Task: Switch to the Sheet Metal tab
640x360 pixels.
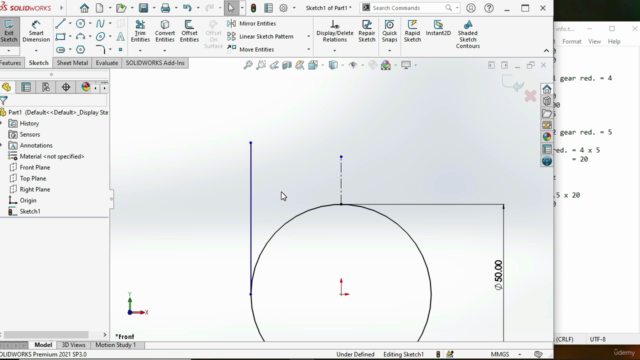Action: tap(72, 63)
